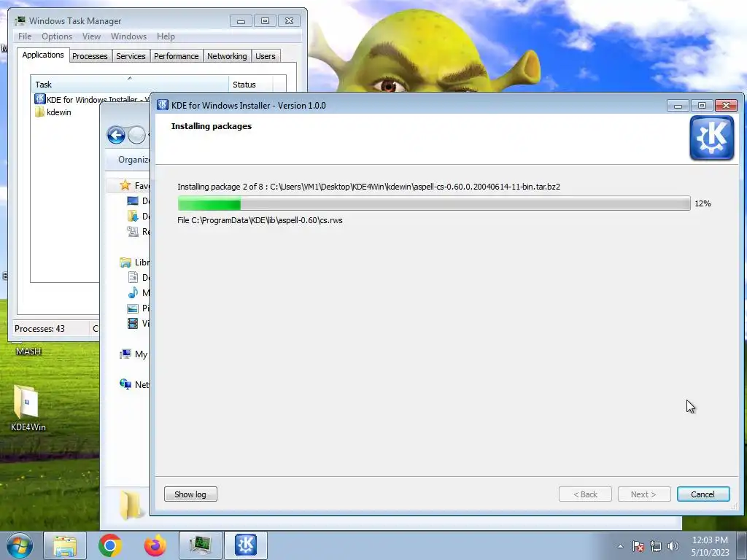Click the 'Installing package 2 of 8' line

click(368, 187)
